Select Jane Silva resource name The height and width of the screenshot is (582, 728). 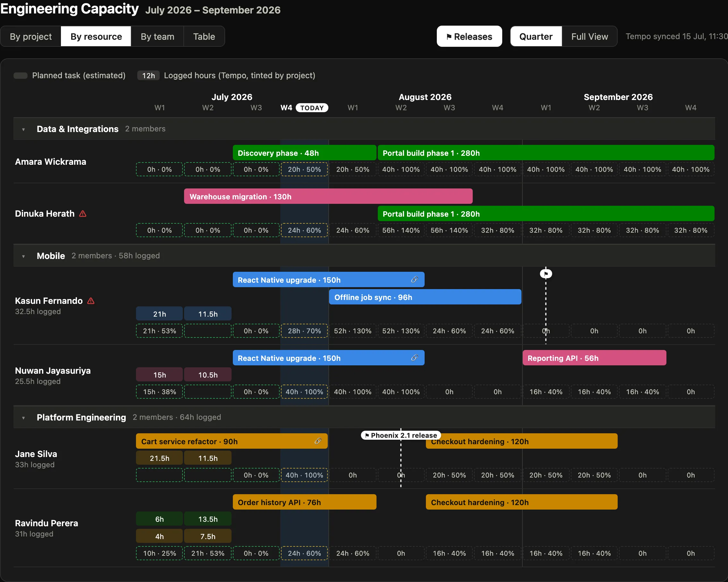coord(36,454)
